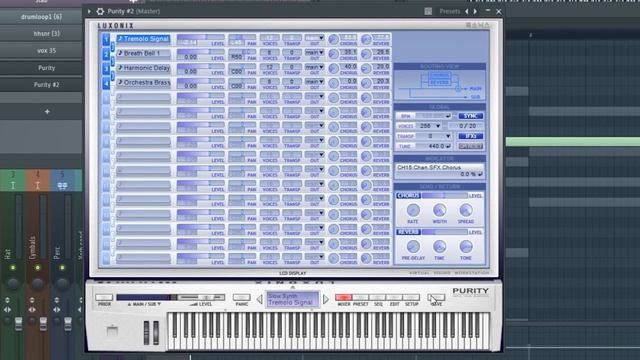This screenshot has height=360, width=640.
Task: Click Breath Bell 1 reverb send knob
Action: pyautogui.click(x=366, y=54)
